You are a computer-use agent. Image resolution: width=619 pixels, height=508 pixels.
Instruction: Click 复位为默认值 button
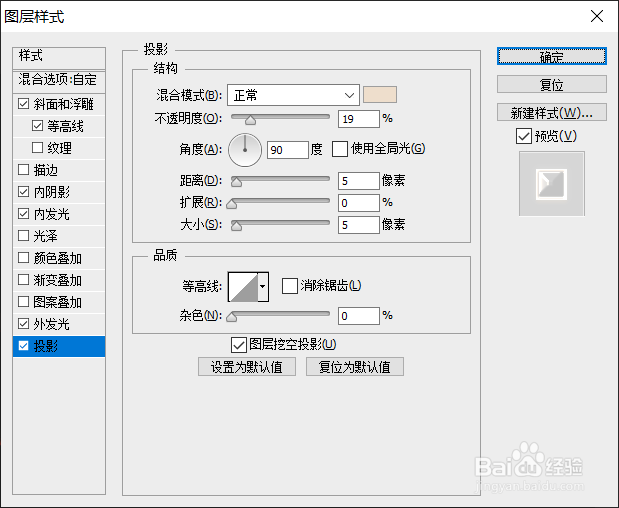(355, 367)
